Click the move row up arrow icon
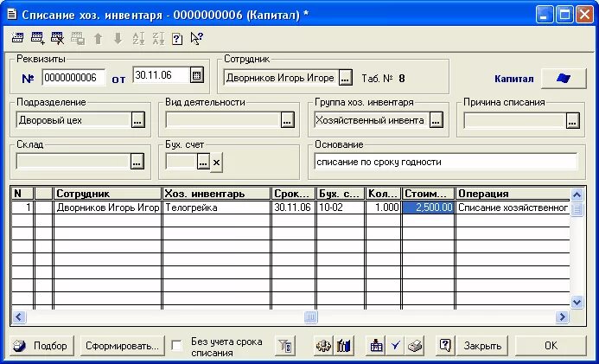The image size is (599, 364). click(x=99, y=38)
